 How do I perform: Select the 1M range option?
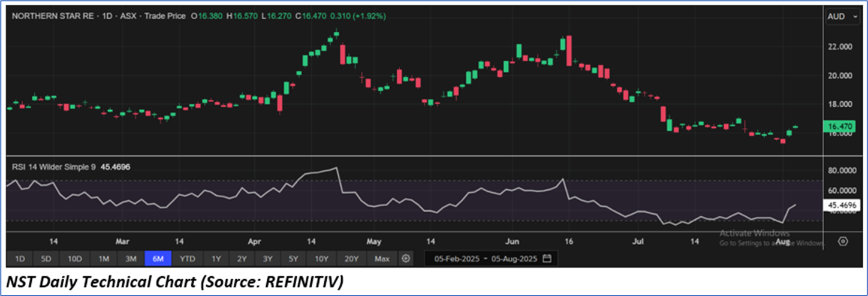tap(103, 259)
